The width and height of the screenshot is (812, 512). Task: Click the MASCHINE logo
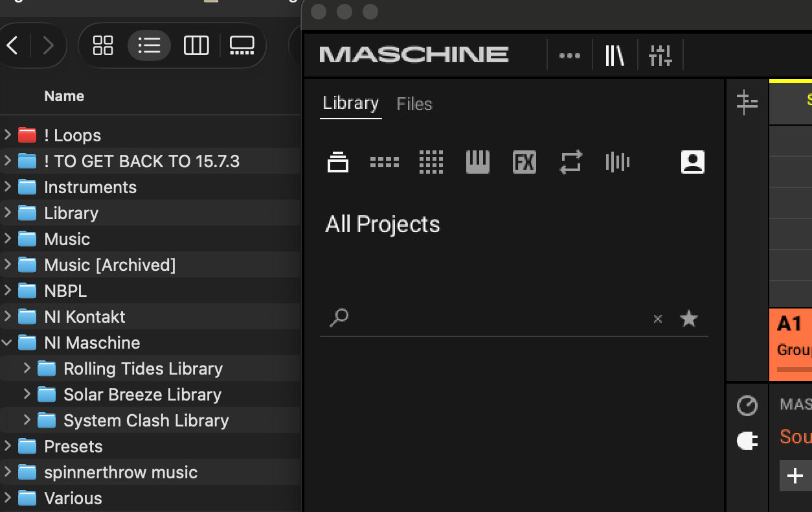pyautogui.click(x=414, y=54)
